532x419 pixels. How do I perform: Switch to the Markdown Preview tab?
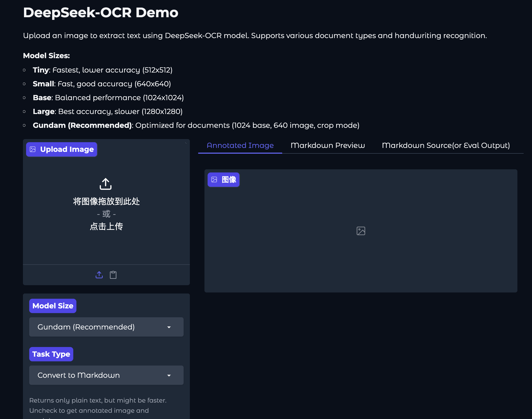(328, 146)
